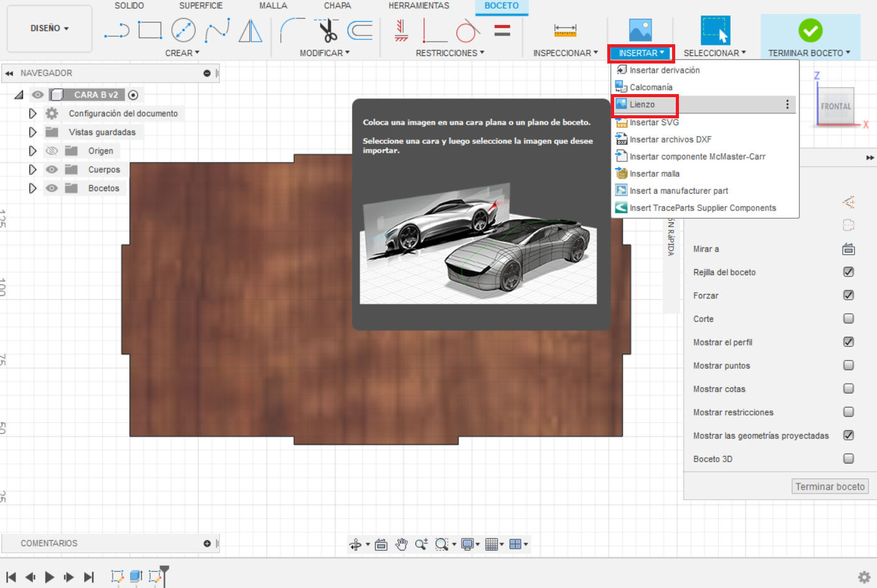Disable the Rejilla del boceto checkbox
Viewport: 877px width, 588px height.
point(848,272)
